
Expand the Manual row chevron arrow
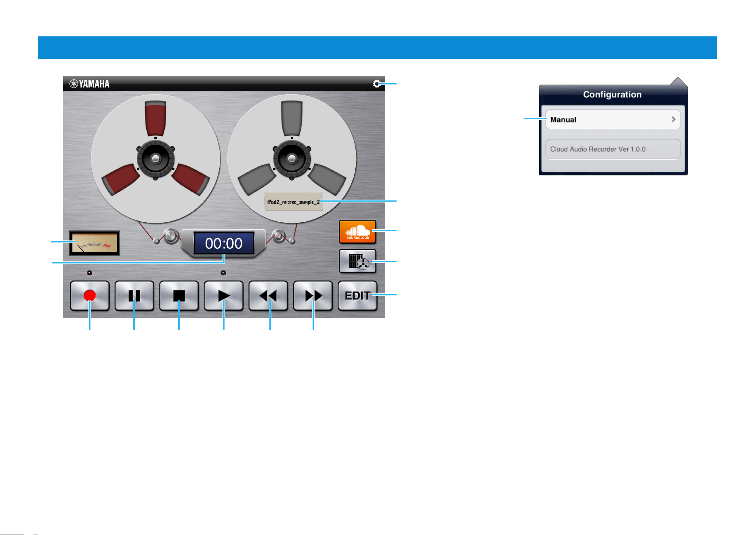pos(673,120)
